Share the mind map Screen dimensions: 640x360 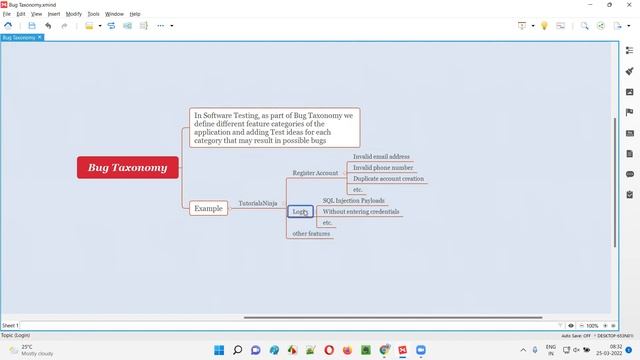601,26
